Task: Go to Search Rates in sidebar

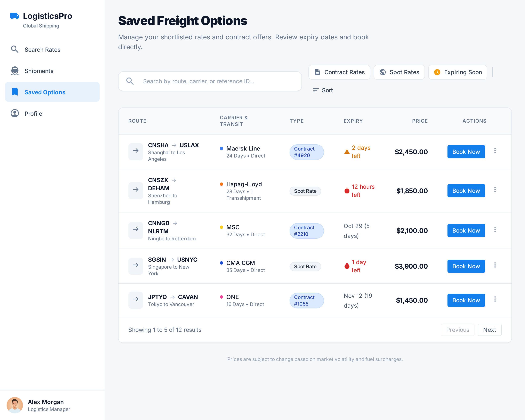Action: pos(42,50)
